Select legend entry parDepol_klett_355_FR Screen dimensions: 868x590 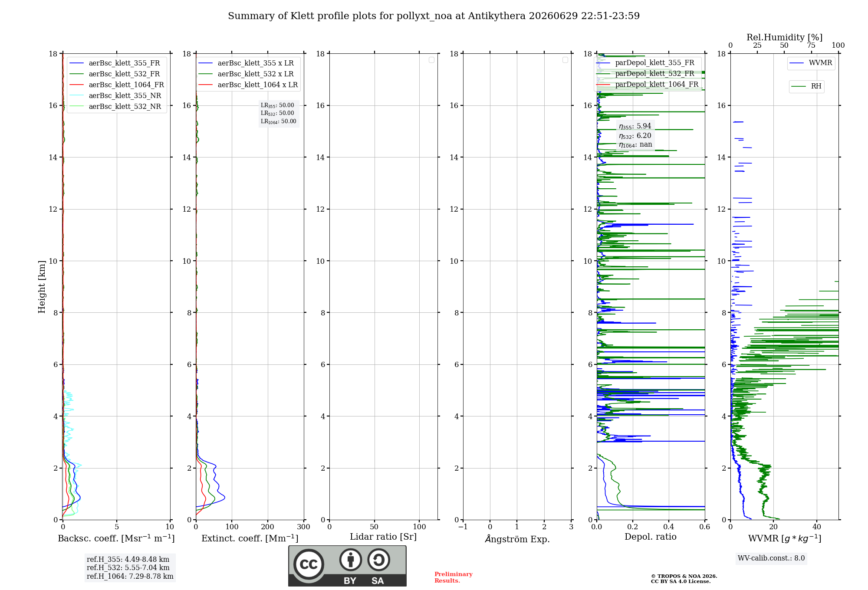tap(646, 62)
